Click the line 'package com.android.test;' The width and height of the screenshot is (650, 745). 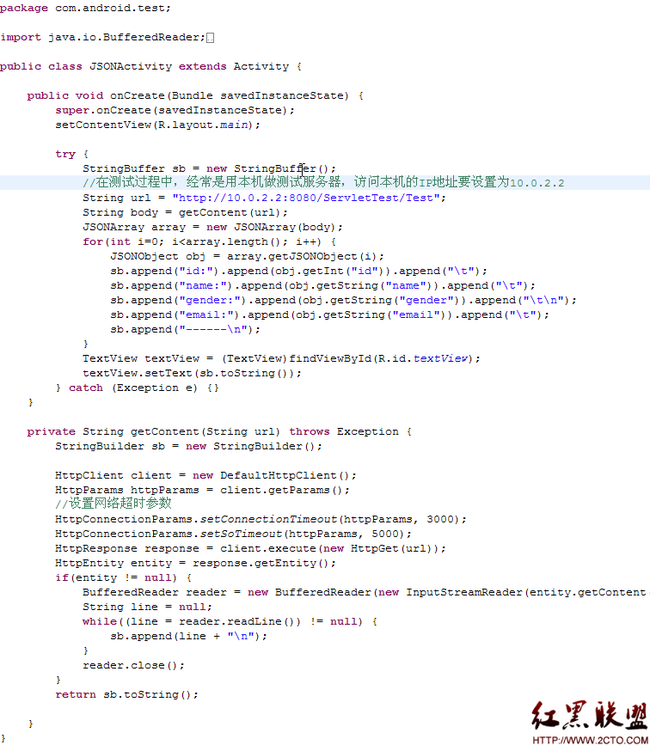(x=85, y=8)
